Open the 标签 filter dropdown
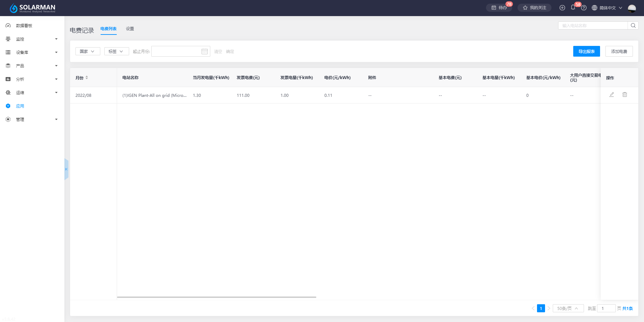The height and width of the screenshot is (322, 644). pyautogui.click(x=116, y=52)
